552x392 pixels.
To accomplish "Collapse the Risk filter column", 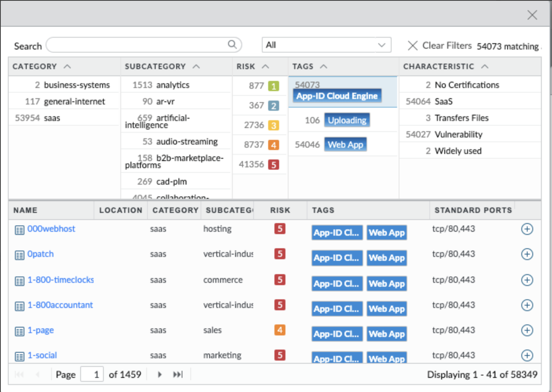I will (265, 66).
